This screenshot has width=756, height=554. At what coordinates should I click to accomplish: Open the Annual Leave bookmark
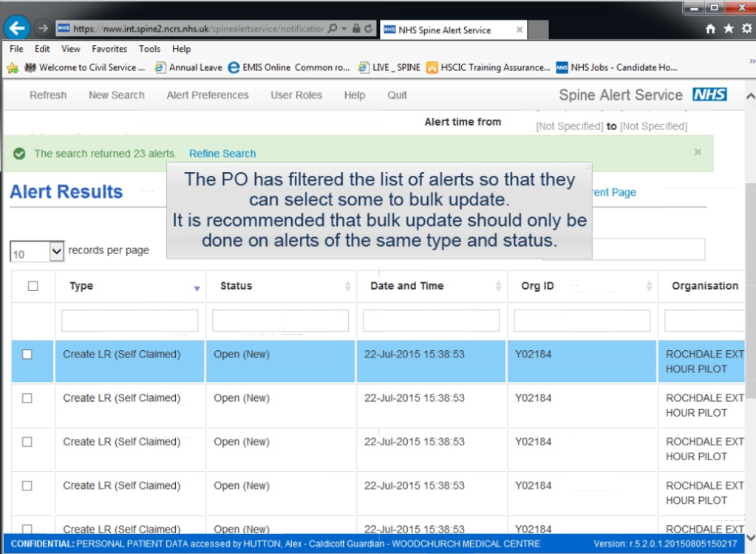click(x=188, y=68)
